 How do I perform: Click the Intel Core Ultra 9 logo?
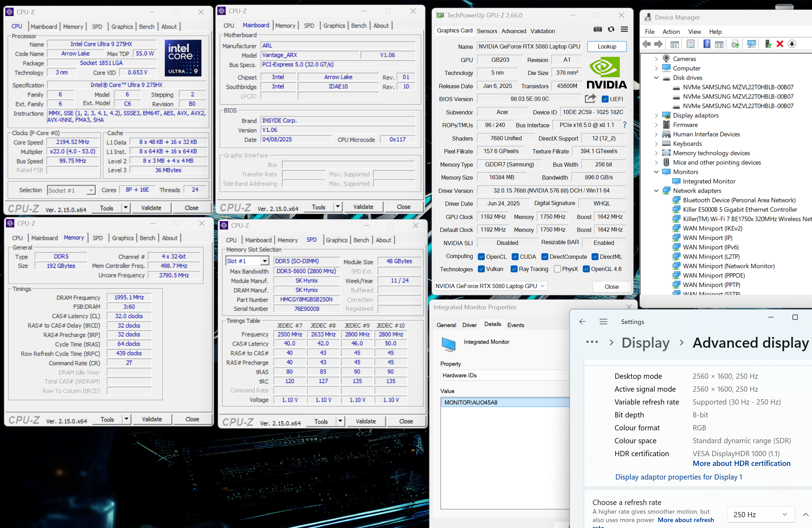pyautogui.click(x=183, y=58)
